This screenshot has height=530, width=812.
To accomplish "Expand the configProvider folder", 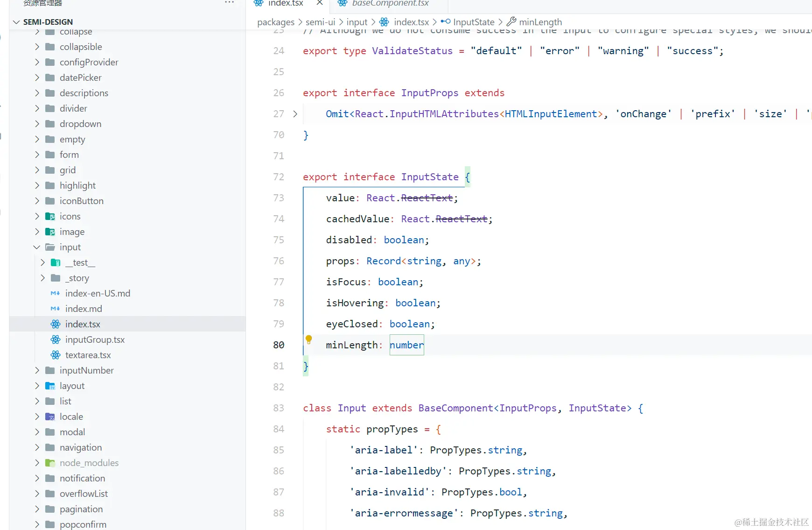I will pos(89,62).
